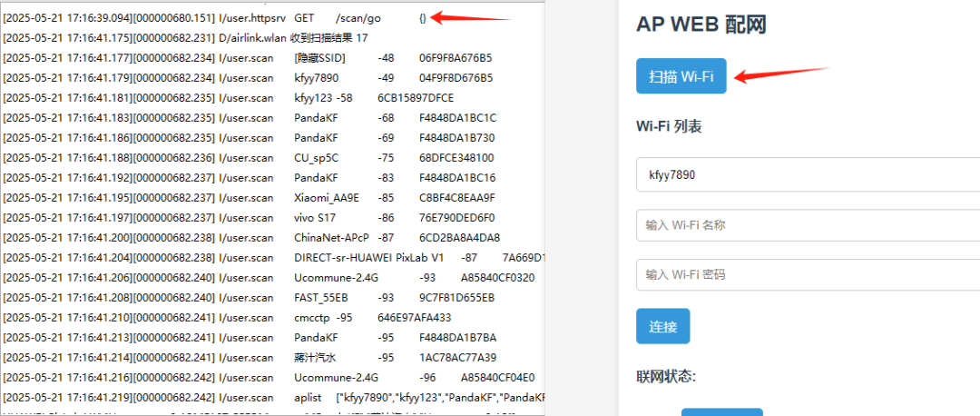Click PandaKF row with MAC F4848DA1B730
This screenshot has height=416, width=980.
click(249, 138)
